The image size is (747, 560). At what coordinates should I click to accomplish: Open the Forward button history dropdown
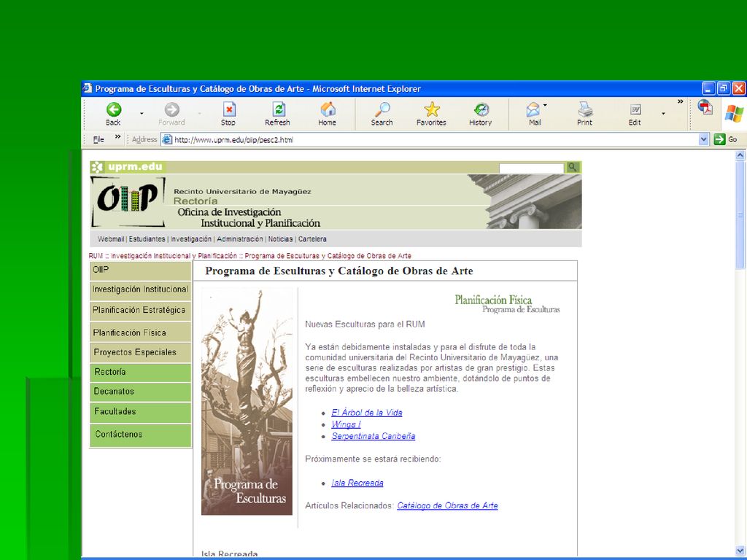[200, 114]
